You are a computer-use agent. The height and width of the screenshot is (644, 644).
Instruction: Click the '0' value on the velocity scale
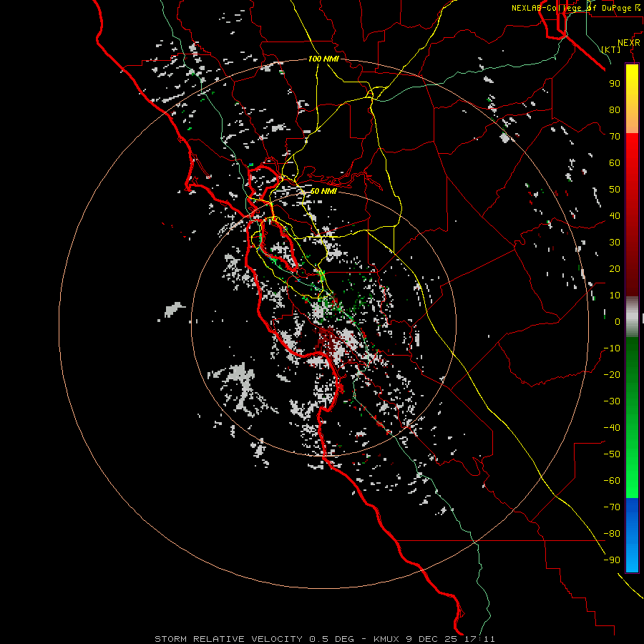point(618,321)
